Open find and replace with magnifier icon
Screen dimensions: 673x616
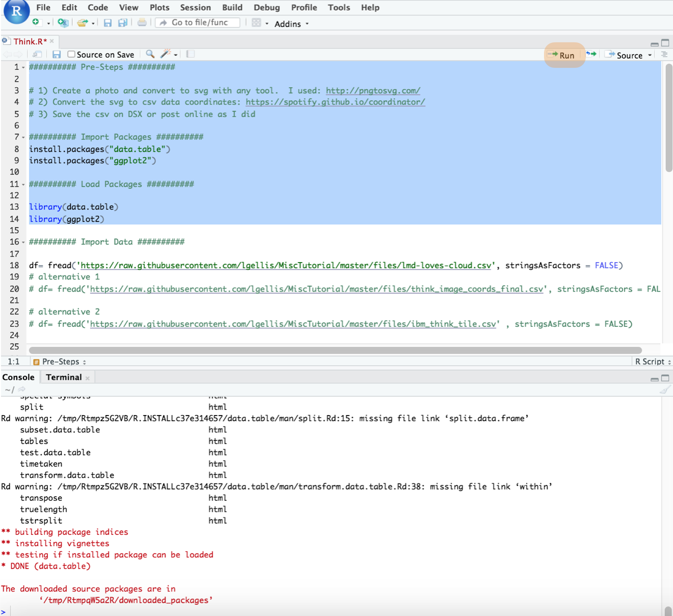(x=150, y=54)
